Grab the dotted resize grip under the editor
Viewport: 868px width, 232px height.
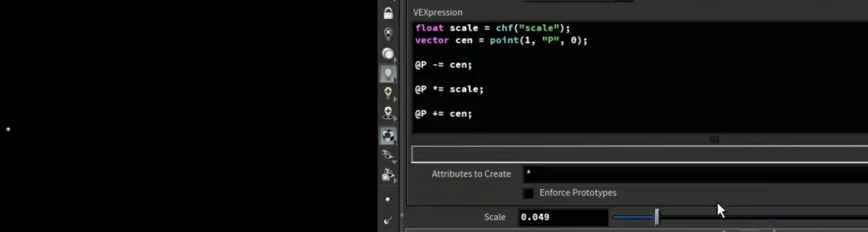point(714,140)
